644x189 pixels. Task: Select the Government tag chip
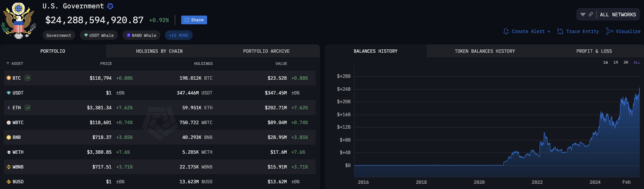click(59, 35)
